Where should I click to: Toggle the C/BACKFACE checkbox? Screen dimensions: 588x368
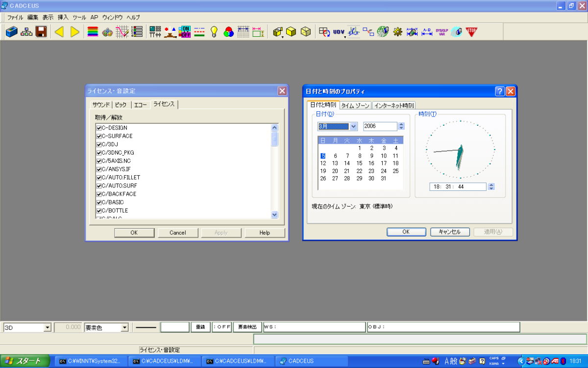[99, 194]
